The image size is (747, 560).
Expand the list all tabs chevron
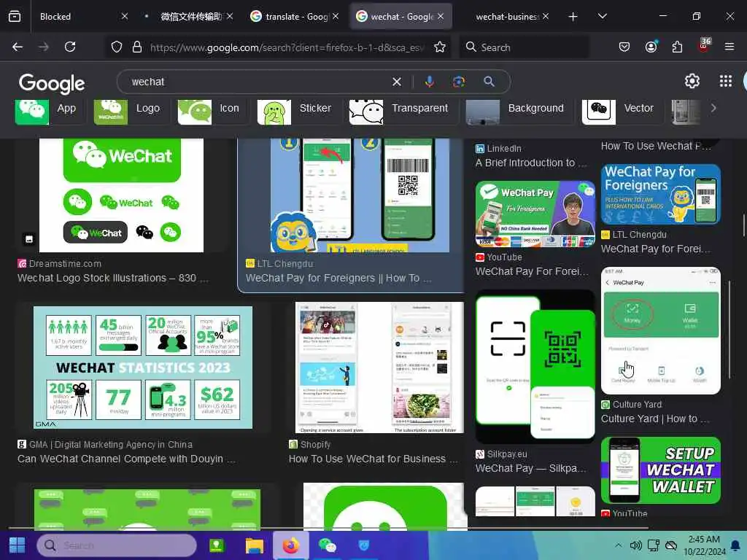[602, 16]
